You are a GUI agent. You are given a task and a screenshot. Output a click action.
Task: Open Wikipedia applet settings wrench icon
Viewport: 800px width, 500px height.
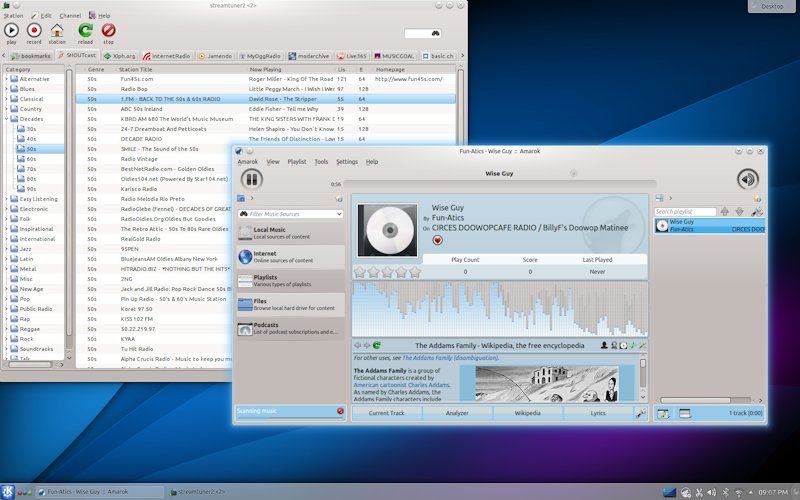click(642, 345)
